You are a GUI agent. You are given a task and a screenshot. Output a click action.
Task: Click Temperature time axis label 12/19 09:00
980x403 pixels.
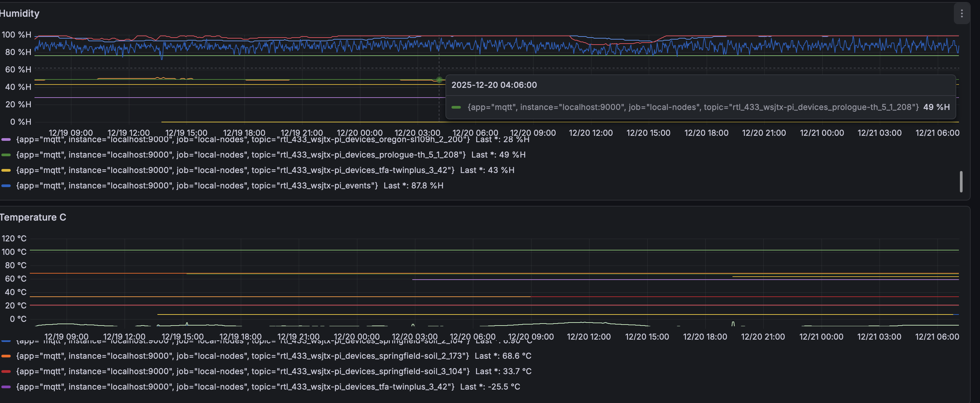[66, 337]
